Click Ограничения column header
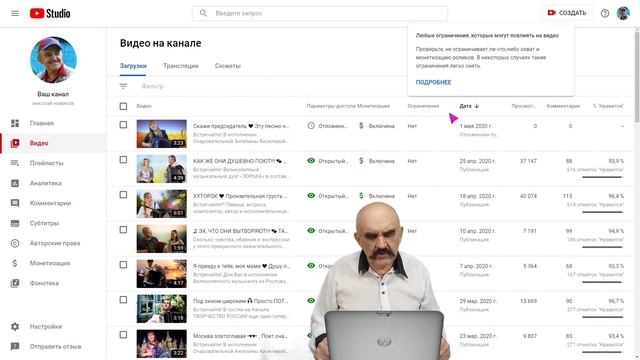Viewport: 640px width, 360px height. click(423, 106)
